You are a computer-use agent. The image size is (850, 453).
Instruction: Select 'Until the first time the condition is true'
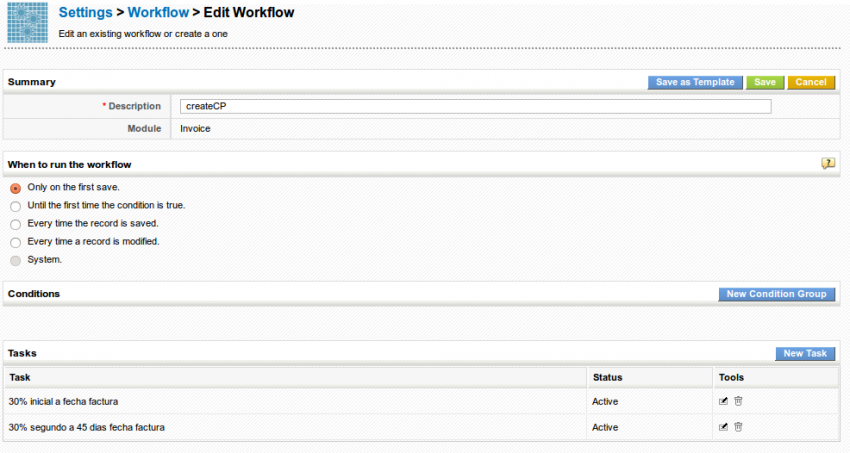click(x=15, y=206)
